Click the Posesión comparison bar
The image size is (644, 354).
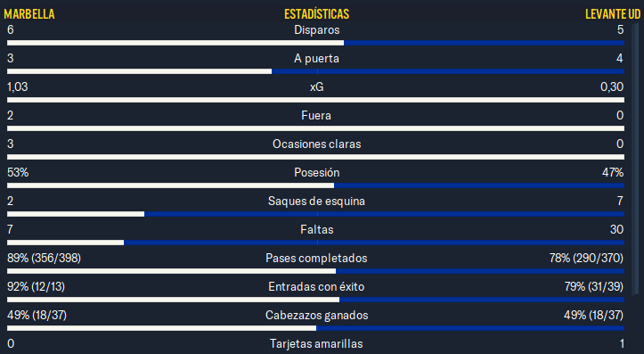(315, 185)
